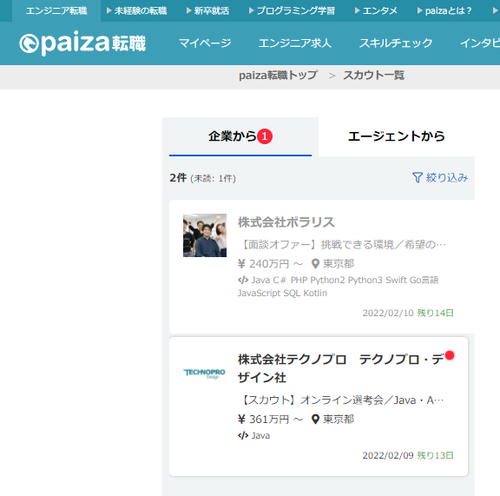This screenshot has height=496, width=500.
Task: Open the 【スカウト】オンライン選考会 message
Action: 341,400
